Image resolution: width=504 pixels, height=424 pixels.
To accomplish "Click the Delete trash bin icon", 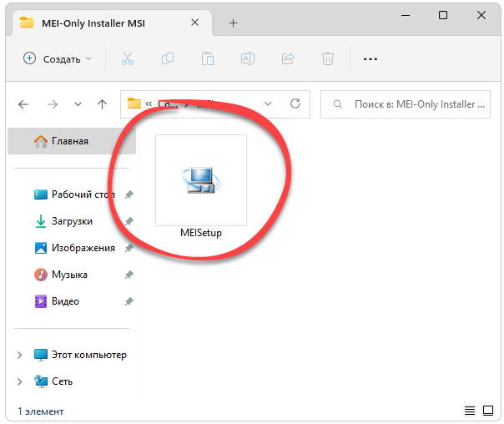I will 328,58.
